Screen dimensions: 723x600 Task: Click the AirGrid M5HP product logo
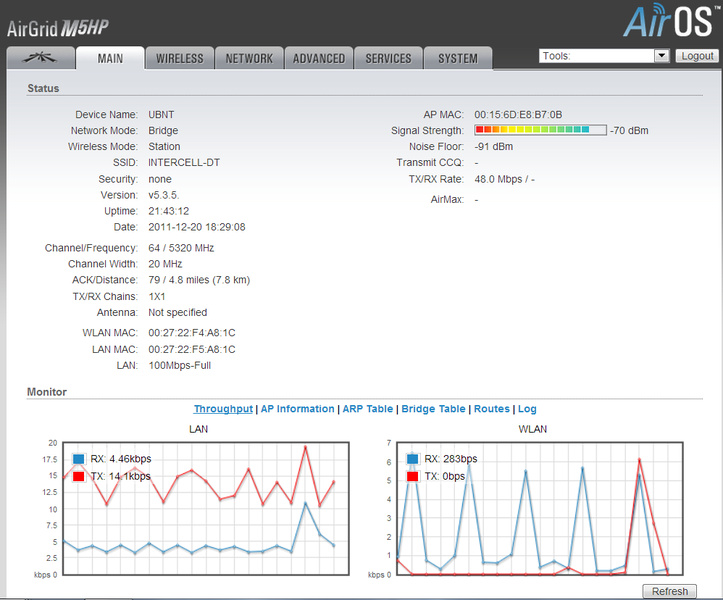[x=58, y=28]
